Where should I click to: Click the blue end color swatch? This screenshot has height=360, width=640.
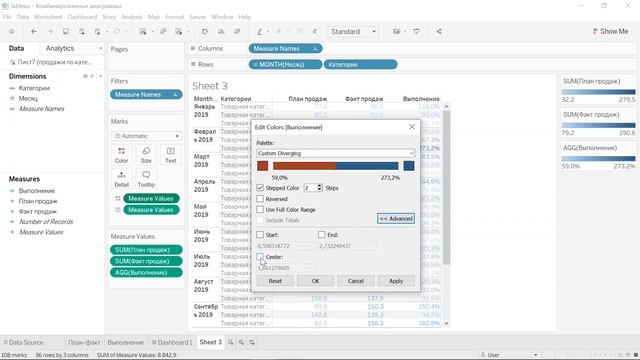(x=409, y=166)
